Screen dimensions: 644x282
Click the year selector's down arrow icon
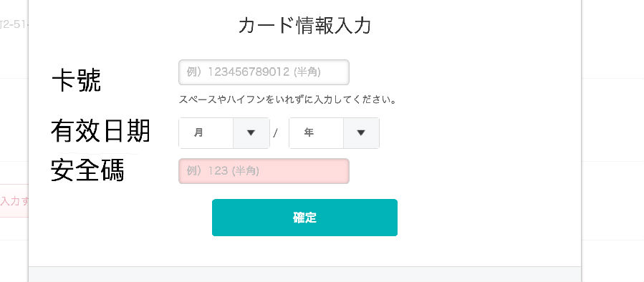[x=361, y=133]
